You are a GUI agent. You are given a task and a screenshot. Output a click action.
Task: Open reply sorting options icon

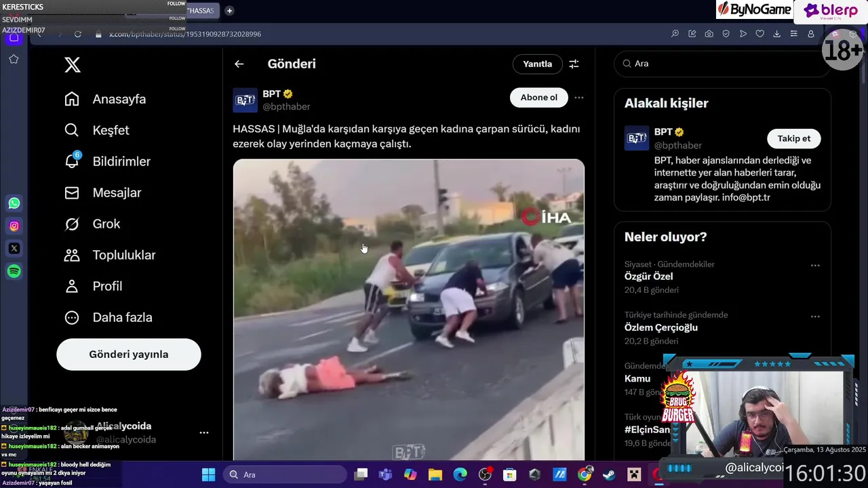(x=574, y=64)
